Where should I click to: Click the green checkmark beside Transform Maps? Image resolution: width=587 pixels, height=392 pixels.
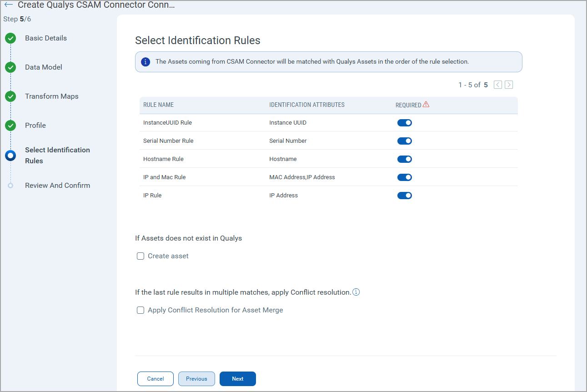point(10,96)
